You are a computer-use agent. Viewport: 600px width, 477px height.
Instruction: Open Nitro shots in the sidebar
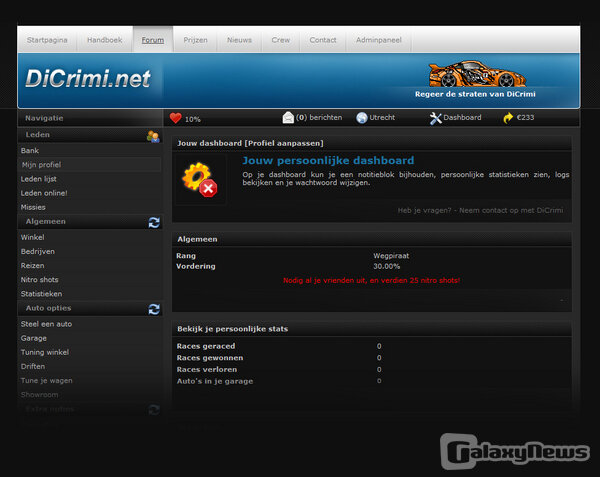39,280
